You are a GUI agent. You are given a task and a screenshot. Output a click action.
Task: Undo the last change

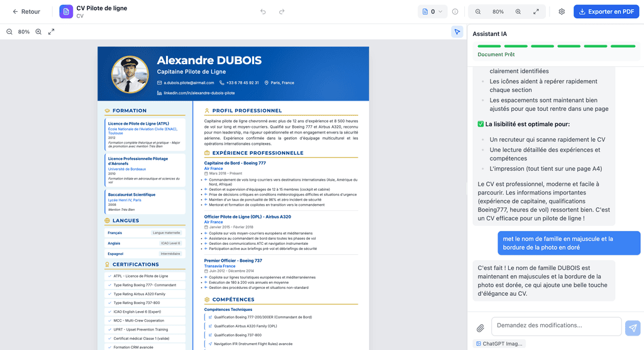[263, 11]
